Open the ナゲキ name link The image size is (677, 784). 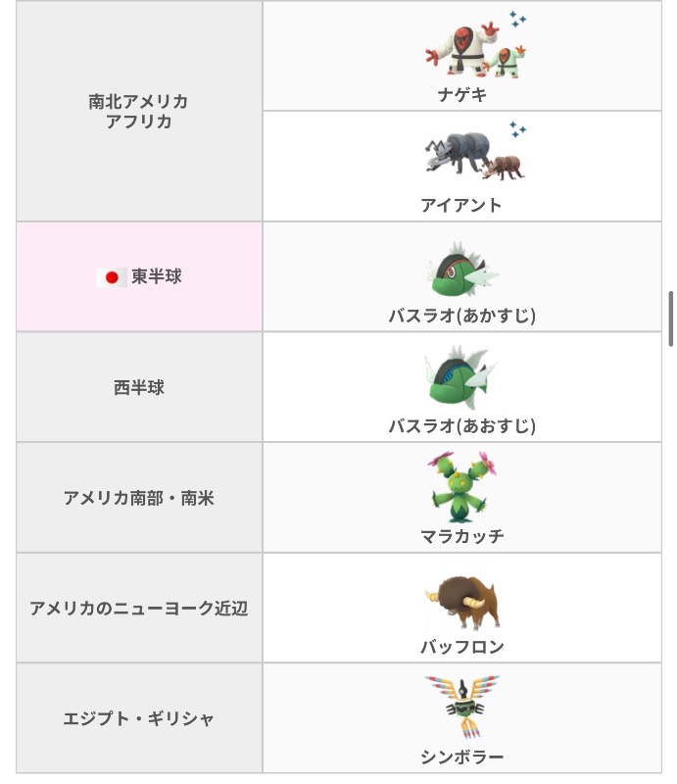462,94
